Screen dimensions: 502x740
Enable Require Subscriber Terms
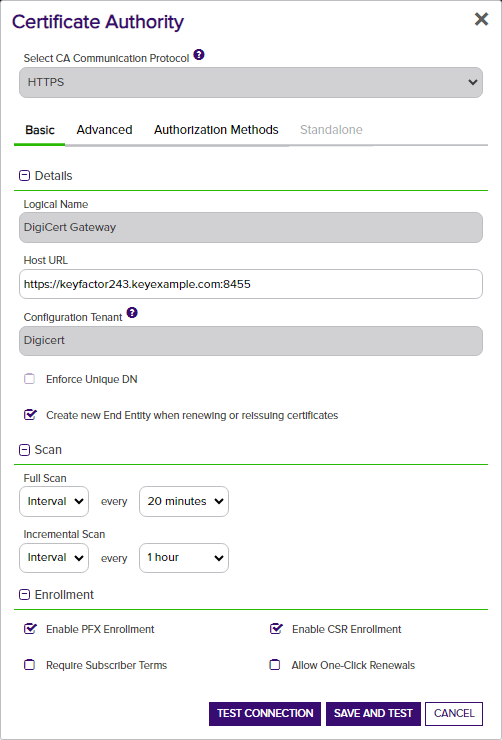tap(30, 665)
